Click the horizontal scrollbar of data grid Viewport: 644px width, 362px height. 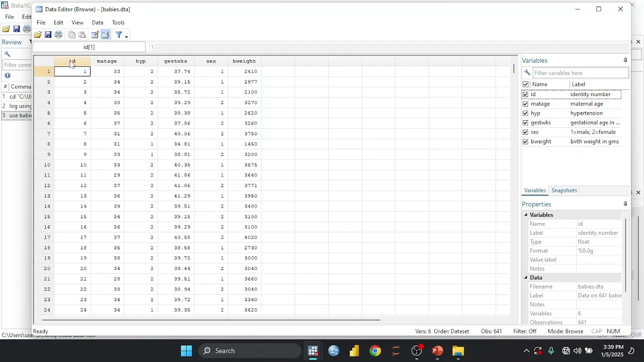pos(211,320)
